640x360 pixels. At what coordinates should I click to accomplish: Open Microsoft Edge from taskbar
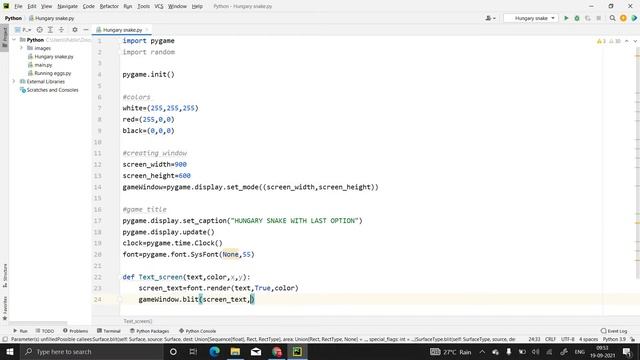coord(214,351)
